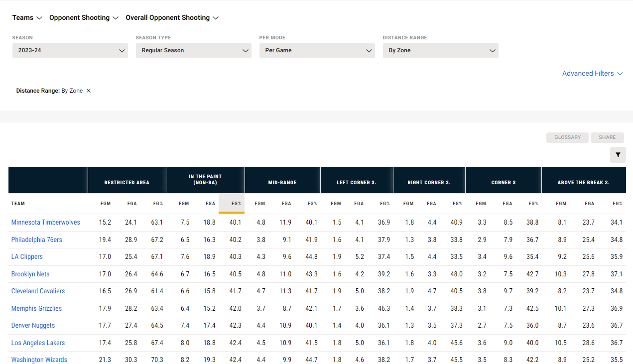Sort by Restricted Area FGM column

pyautogui.click(x=105, y=204)
